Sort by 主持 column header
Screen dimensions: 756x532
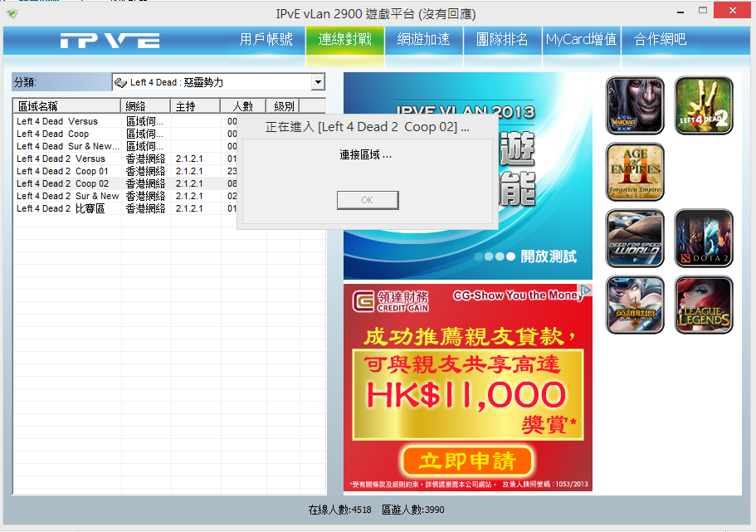[x=195, y=106]
